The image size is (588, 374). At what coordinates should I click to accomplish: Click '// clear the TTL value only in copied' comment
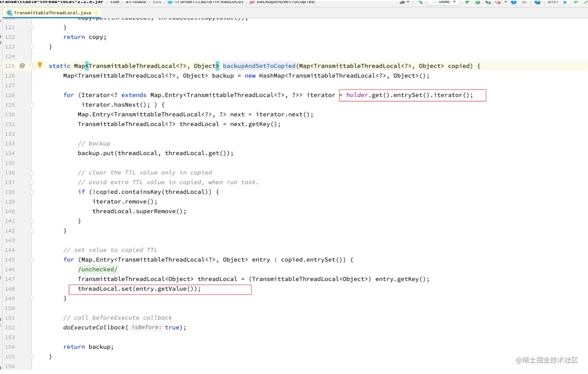pos(145,173)
